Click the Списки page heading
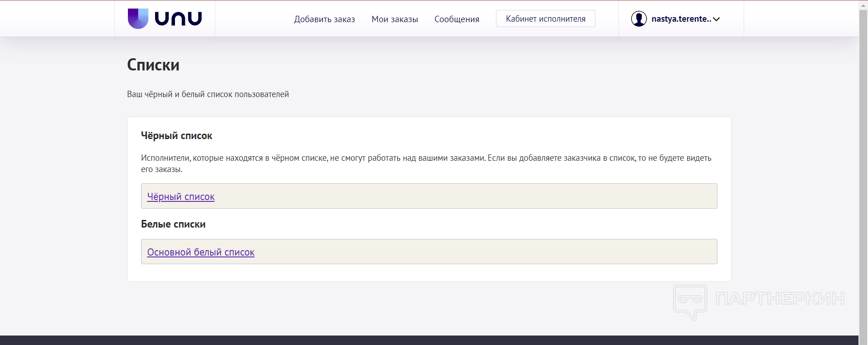Viewport: 868px width, 345px height. coord(153,65)
